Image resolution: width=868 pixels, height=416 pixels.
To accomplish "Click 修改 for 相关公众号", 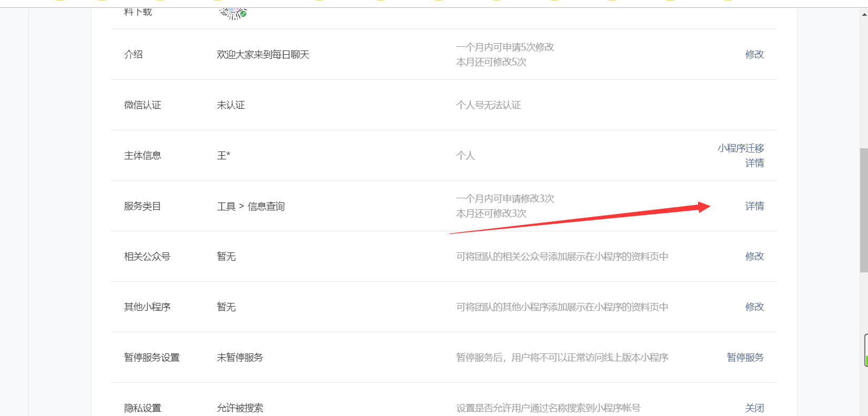I will click(x=754, y=257).
